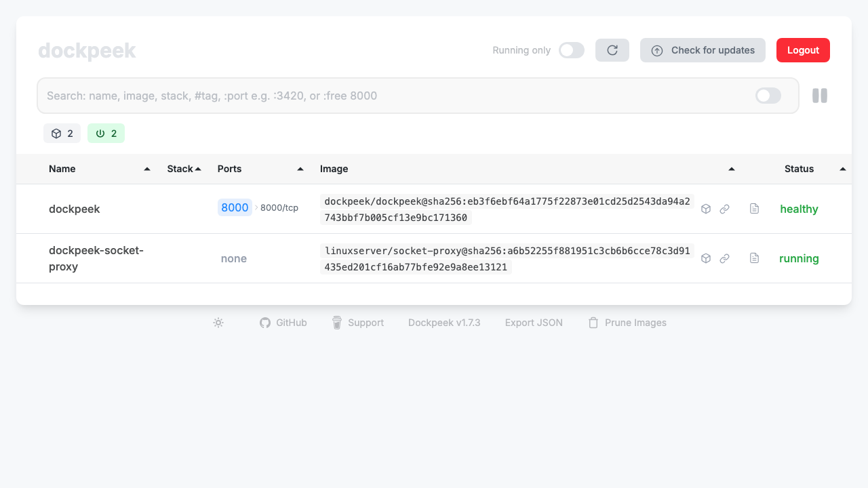868x488 pixels.
Task: Click the Dockpeek v1.7.3 version text
Action: (444, 323)
